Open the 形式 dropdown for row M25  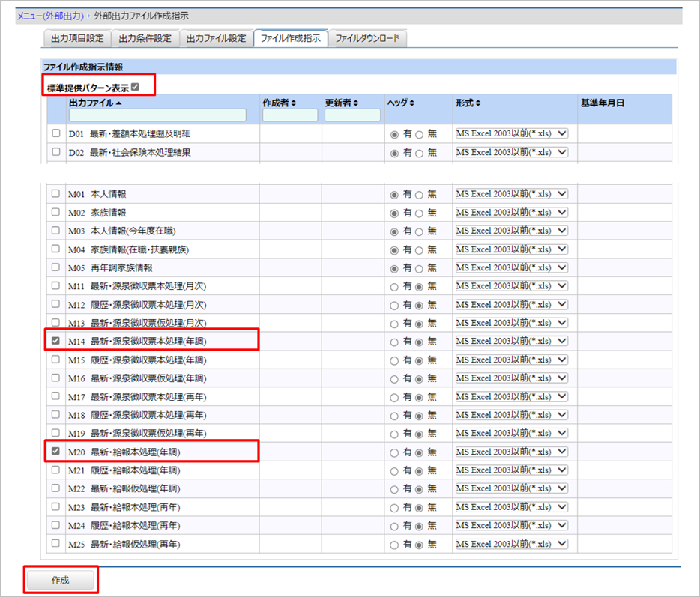(x=512, y=544)
